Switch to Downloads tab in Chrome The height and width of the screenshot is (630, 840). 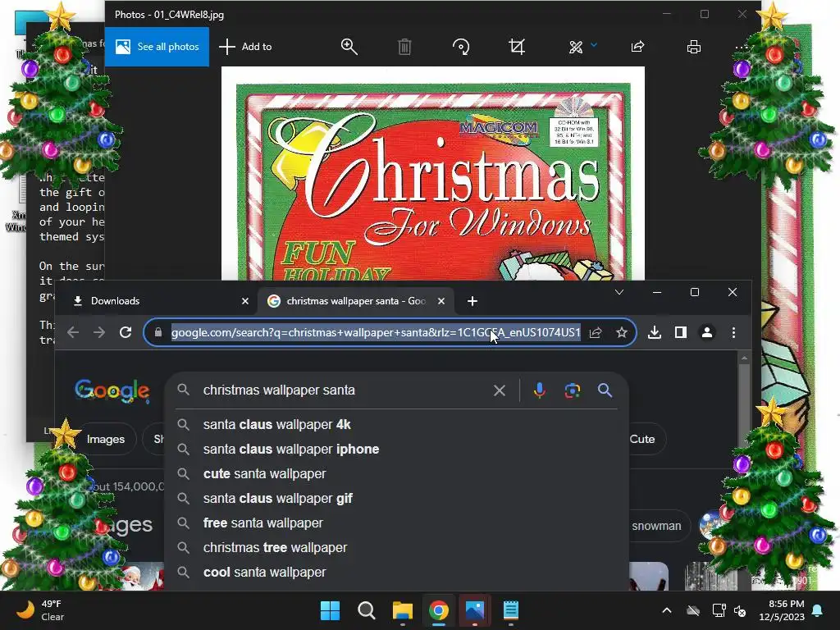(155, 301)
